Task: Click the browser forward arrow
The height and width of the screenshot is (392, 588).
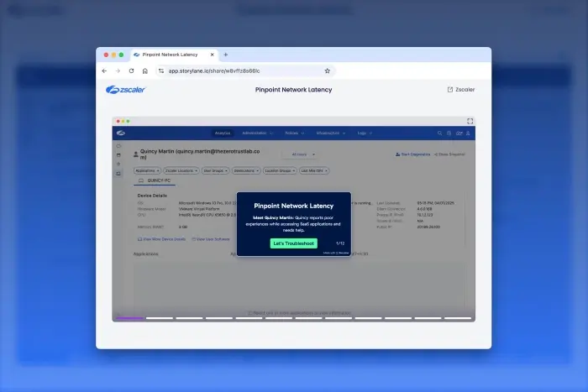Action: (x=118, y=71)
